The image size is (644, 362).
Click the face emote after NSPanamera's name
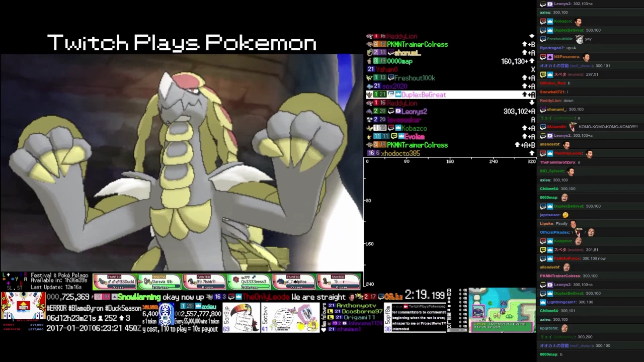pos(586,57)
